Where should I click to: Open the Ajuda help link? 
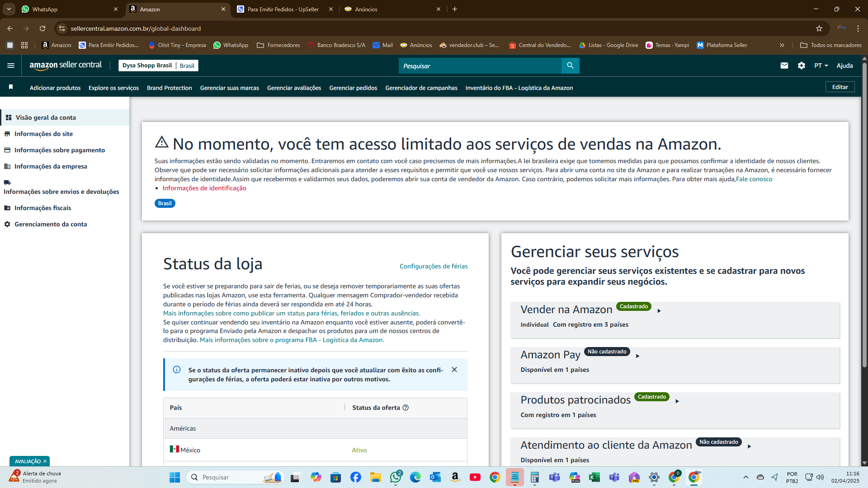[x=844, y=66]
